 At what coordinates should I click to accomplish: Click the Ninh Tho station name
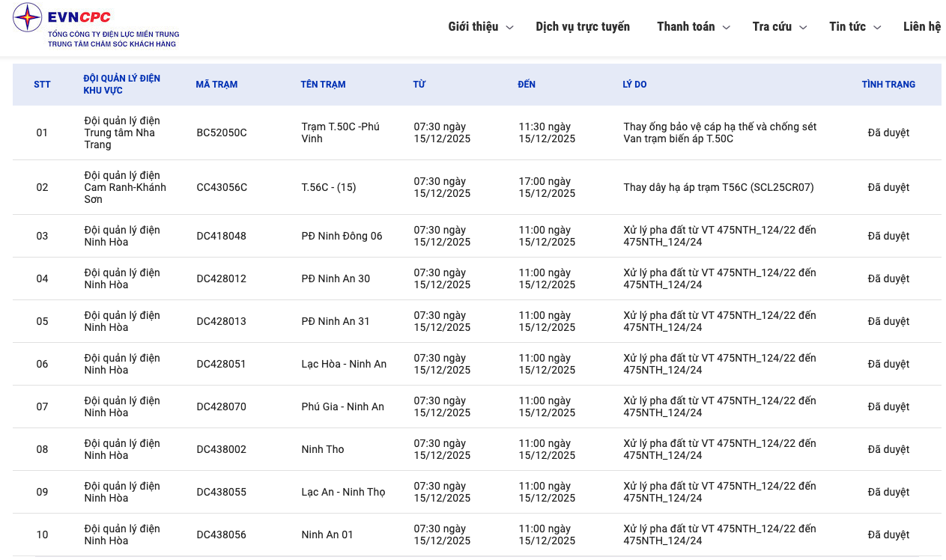coord(323,449)
